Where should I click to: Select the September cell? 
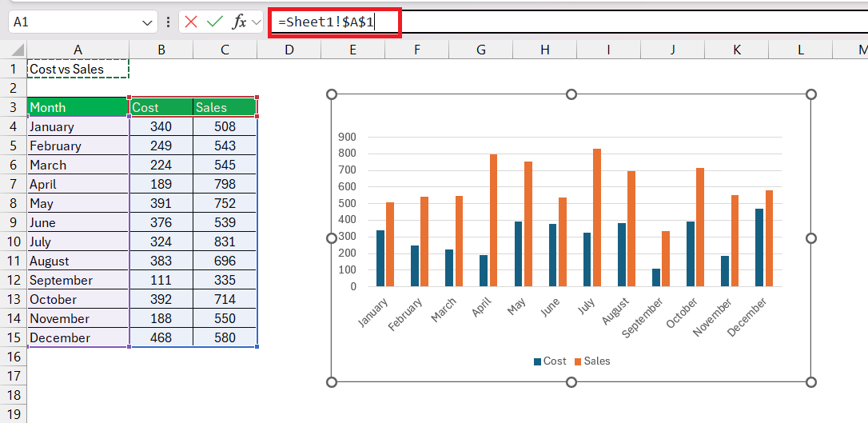tap(78, 280)
